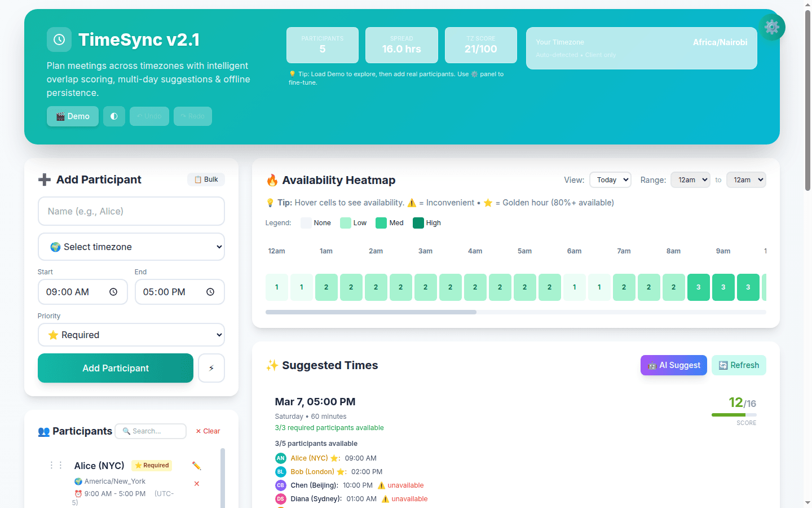Click the warning icon next to Chen unavailable
Image resolution: width=812 pixels, height=508 pixels.
[x=381, y=485]
